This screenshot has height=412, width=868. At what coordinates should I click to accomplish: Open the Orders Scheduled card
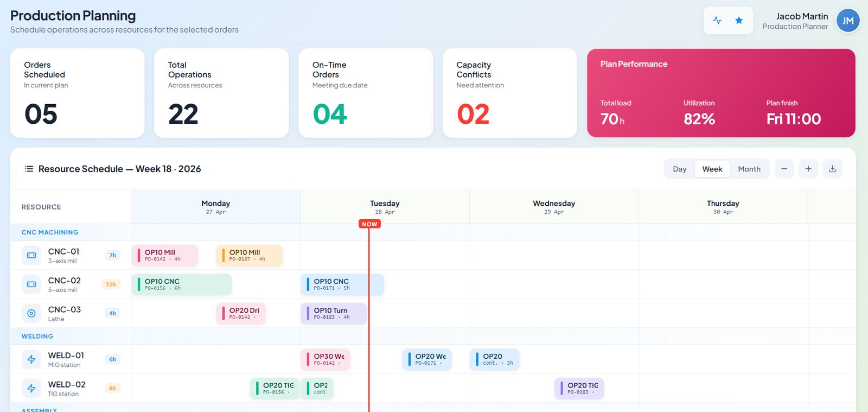tap(78, 93)
